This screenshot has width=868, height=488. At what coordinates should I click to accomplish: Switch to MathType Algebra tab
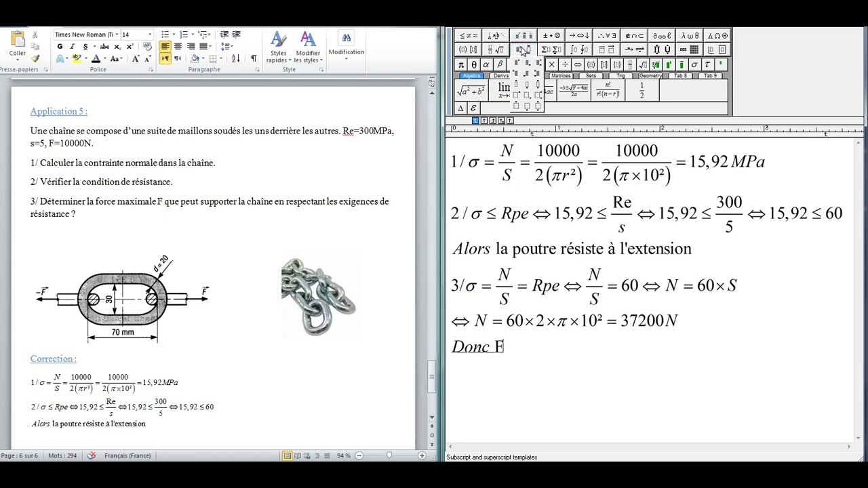471,76
